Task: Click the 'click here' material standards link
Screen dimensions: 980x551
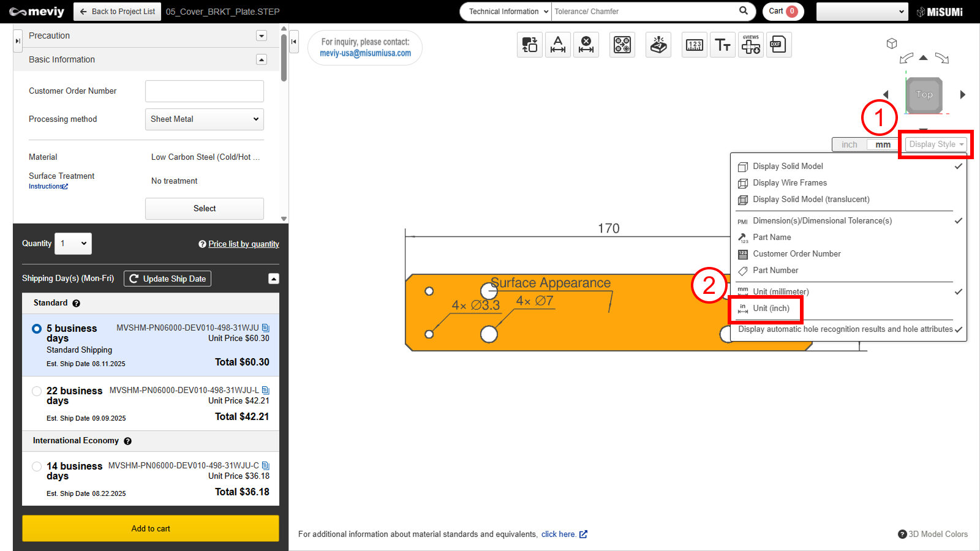Action: point(564,534)
